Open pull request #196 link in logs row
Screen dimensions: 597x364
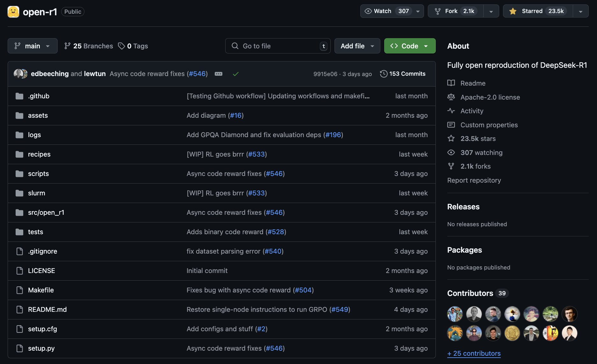(333, 135)
